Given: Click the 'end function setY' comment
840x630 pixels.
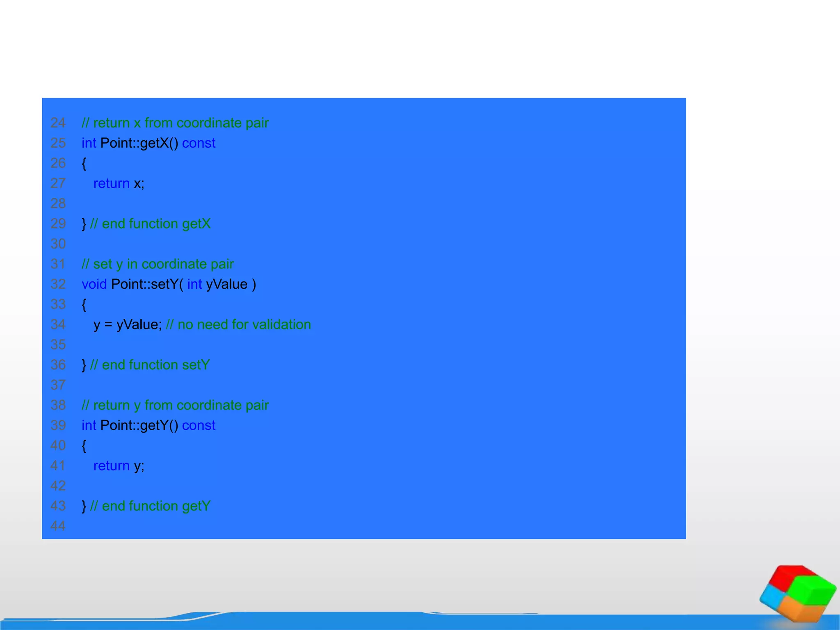Looking at the screenshot, I should (x=150, y=365).
